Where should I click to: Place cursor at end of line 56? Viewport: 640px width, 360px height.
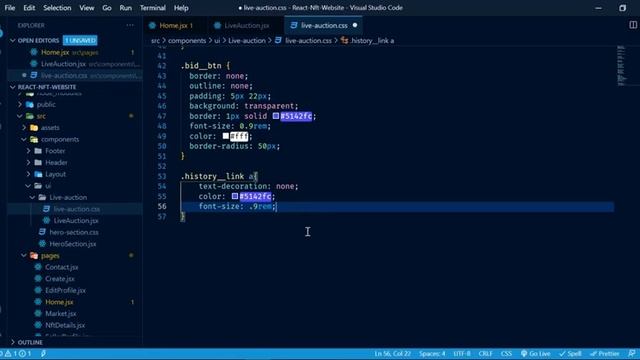coord(277,207)
